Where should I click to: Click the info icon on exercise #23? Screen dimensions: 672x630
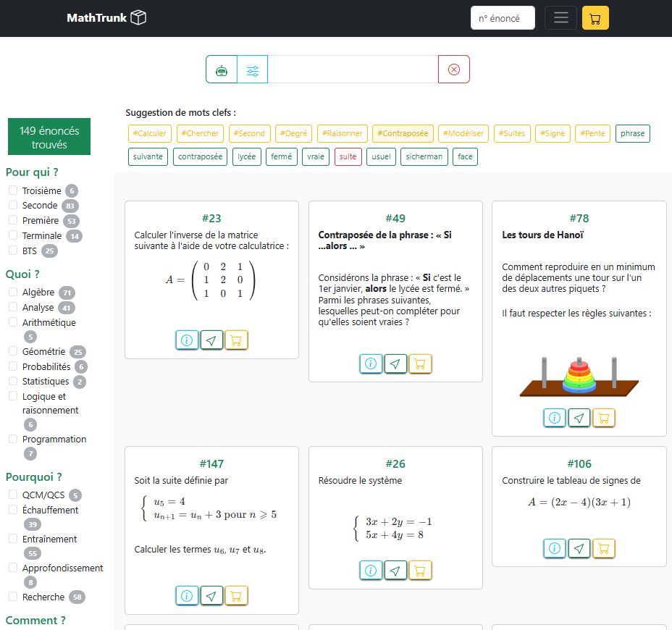(x=187, y=340)
